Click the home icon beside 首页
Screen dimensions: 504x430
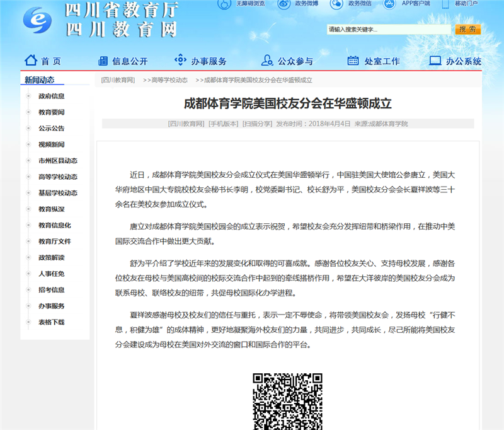[31, 60]
